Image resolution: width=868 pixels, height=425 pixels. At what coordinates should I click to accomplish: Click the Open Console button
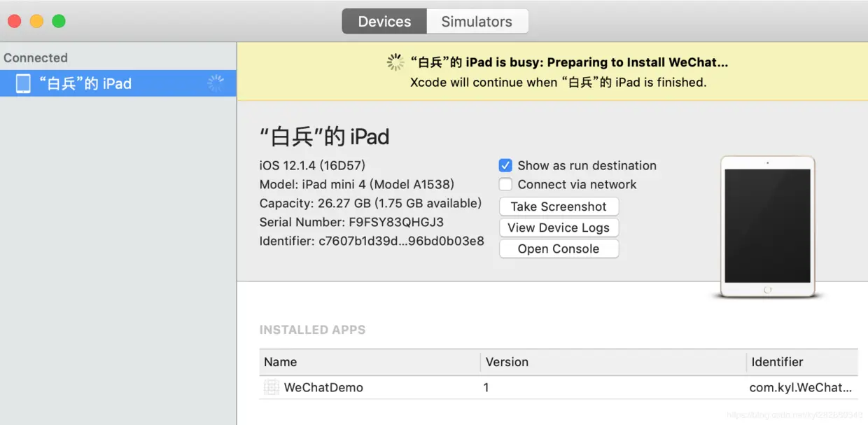(x=559, y=249)
